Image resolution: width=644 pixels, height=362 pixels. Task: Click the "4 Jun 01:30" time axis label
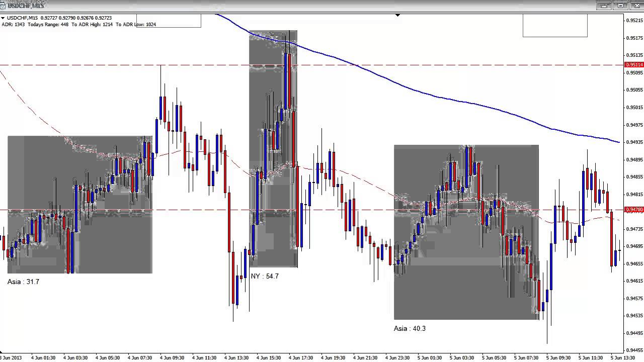coord(43,358)
